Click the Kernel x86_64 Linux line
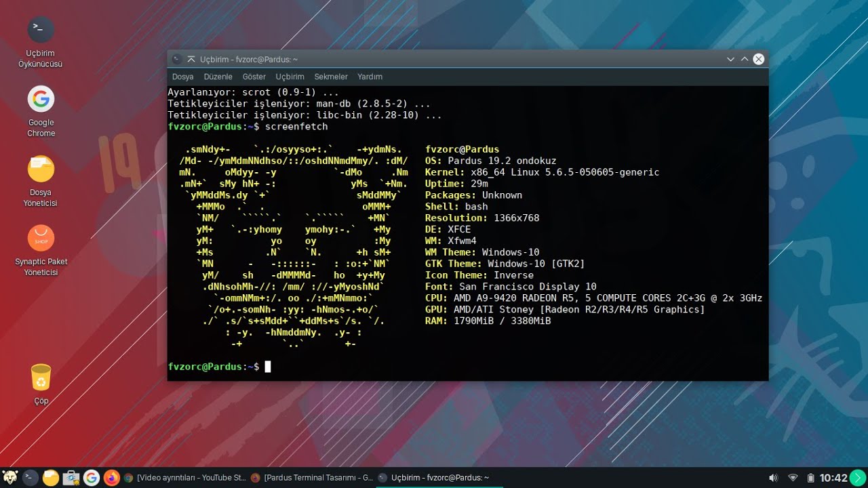This screenshot has width=868, height=488. click(542, 172)
